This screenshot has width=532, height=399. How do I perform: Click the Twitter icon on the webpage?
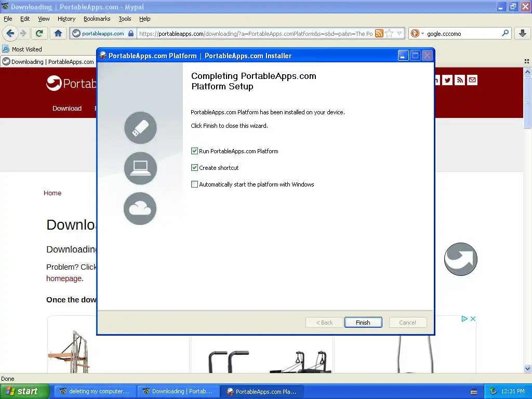447,80
